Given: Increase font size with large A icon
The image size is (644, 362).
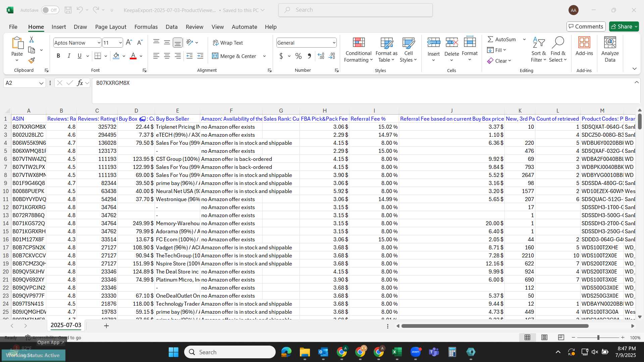Looking at the screenshot, I should 129,43.
